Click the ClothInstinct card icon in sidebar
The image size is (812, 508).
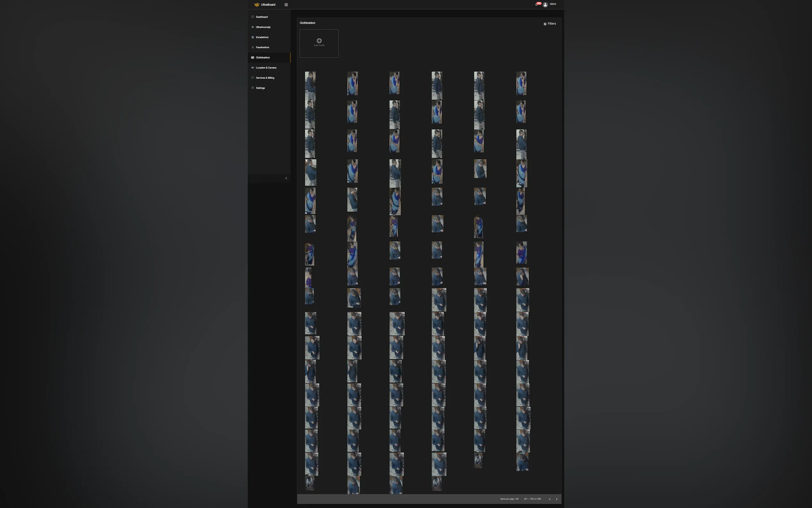tap(253, 58)
